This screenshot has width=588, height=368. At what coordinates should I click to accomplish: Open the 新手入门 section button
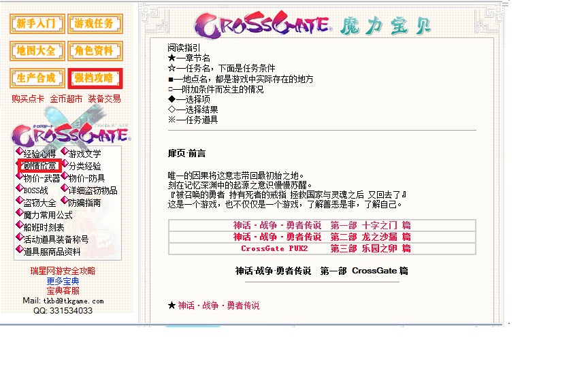click(37, 24)
